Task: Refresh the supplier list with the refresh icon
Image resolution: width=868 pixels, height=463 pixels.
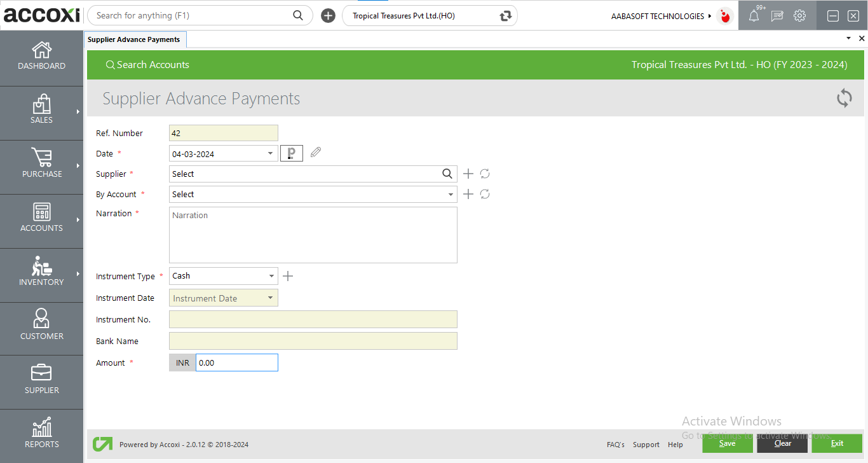Action: coord(485,174)
